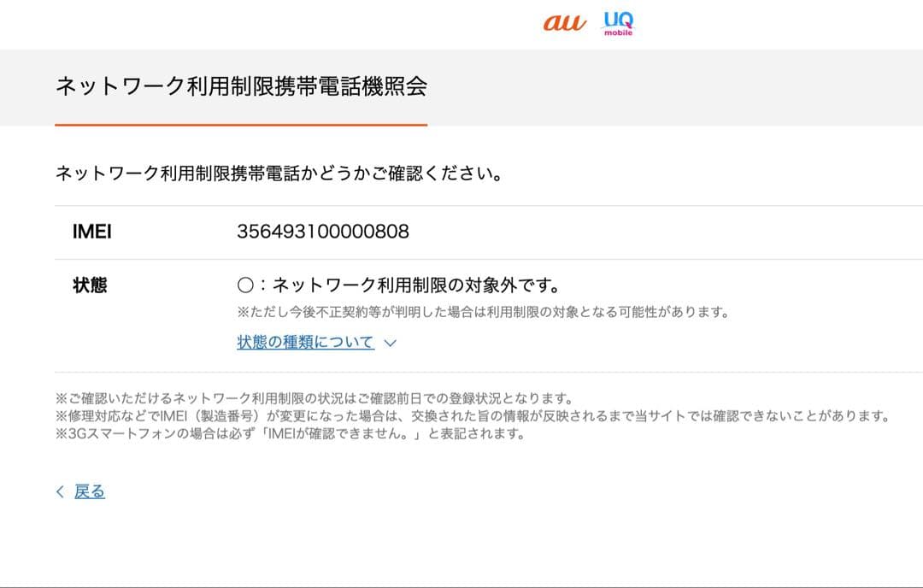
Task: Click the ※ただし今後不正契約等 note under the status
Action: point(482,312)
